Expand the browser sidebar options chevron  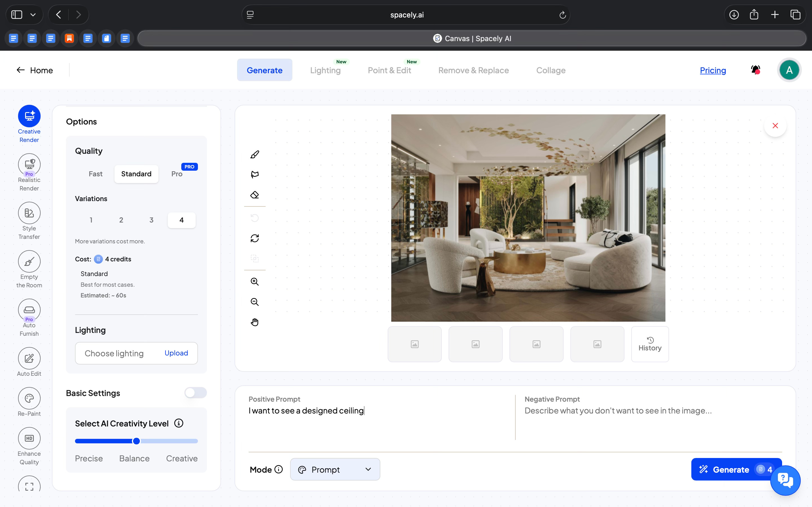(x=33, y=15)
